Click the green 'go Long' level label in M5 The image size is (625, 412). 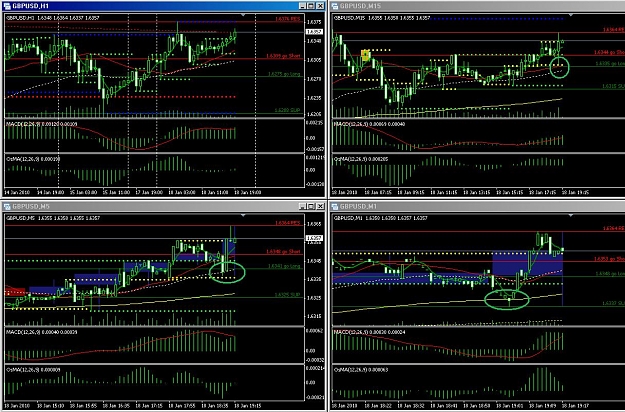(284, 266)
